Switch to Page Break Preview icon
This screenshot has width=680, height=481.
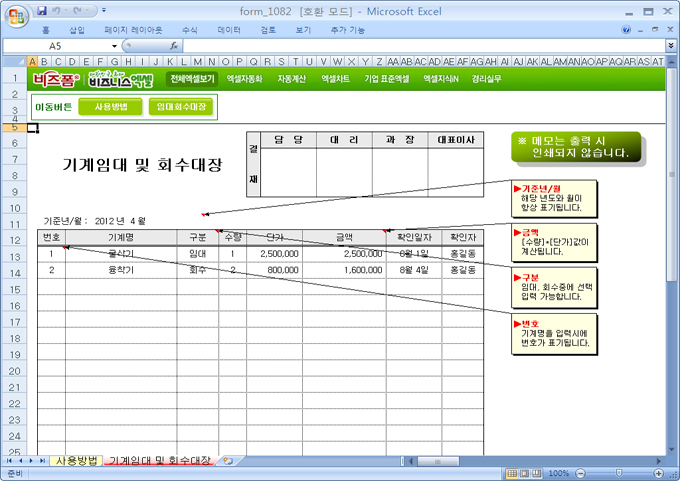(537, 473)
